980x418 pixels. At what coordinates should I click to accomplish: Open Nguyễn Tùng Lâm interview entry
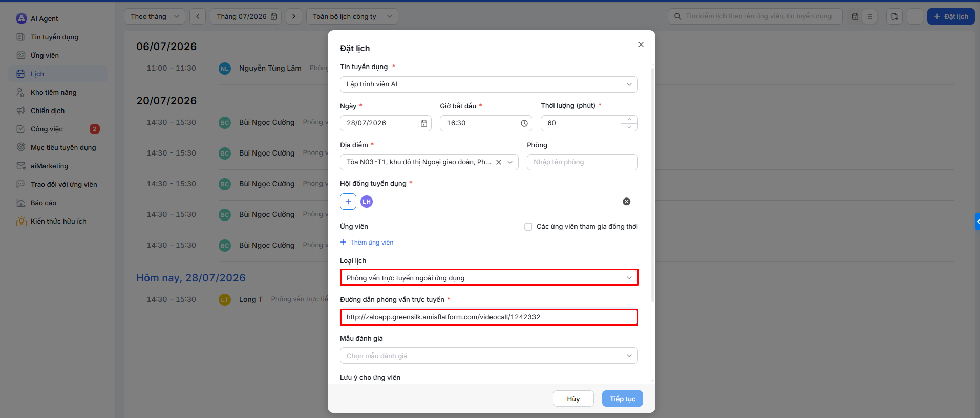tap(270, 68)
